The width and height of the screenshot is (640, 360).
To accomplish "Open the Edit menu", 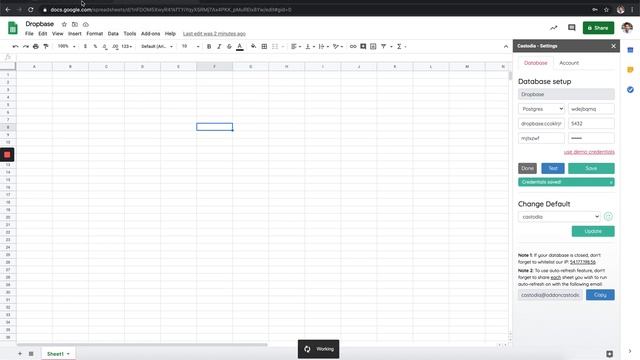I will click(x=42, y=34).
